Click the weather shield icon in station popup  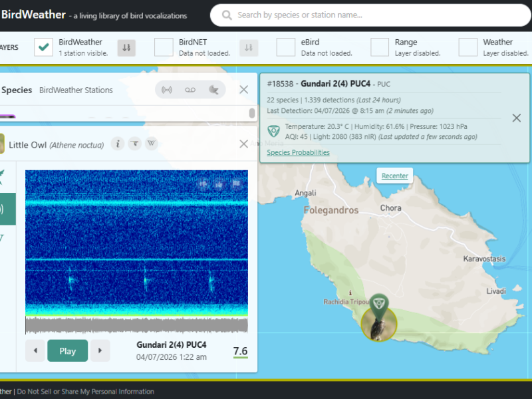click(275, 131)
